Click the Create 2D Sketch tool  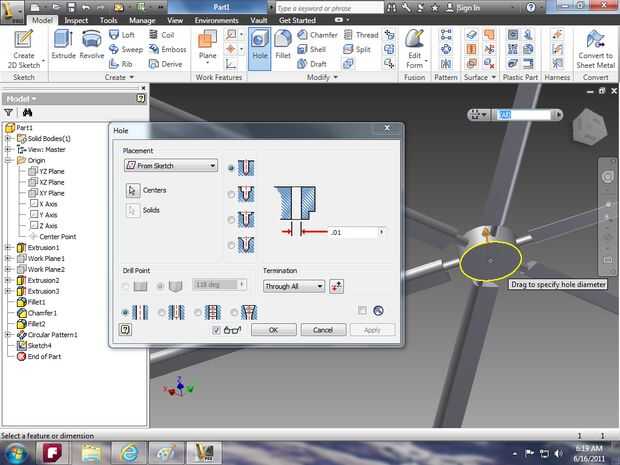[24, 49]
